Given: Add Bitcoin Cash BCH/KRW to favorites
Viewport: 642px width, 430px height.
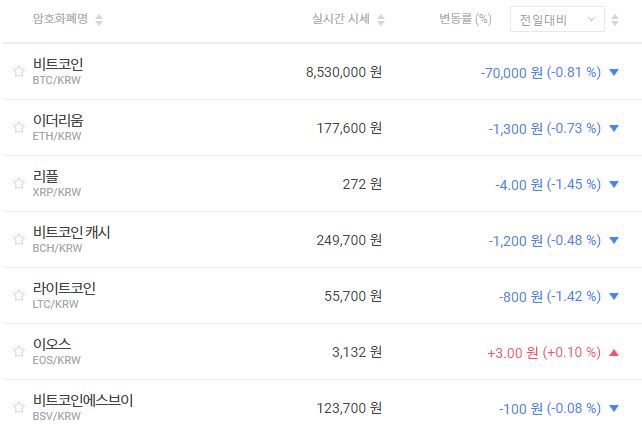Looking at the screenshot, I should 18,239.
